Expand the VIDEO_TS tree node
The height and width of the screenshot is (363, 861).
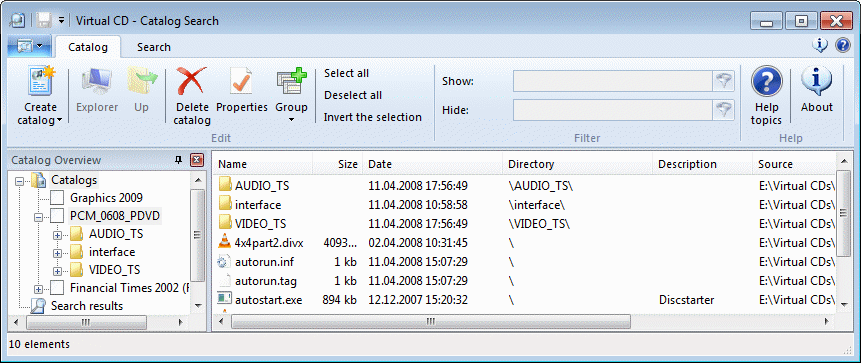[x=57, y=271]
